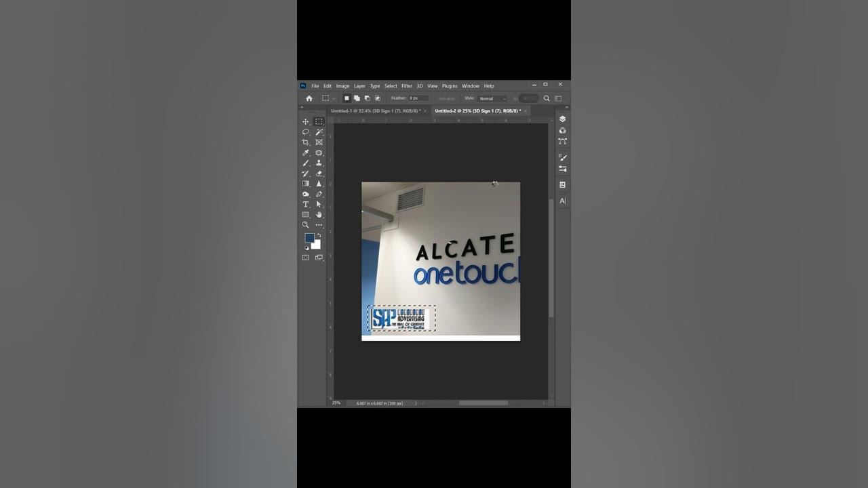Open the Adjustments panel icon

tap(562, 169)
